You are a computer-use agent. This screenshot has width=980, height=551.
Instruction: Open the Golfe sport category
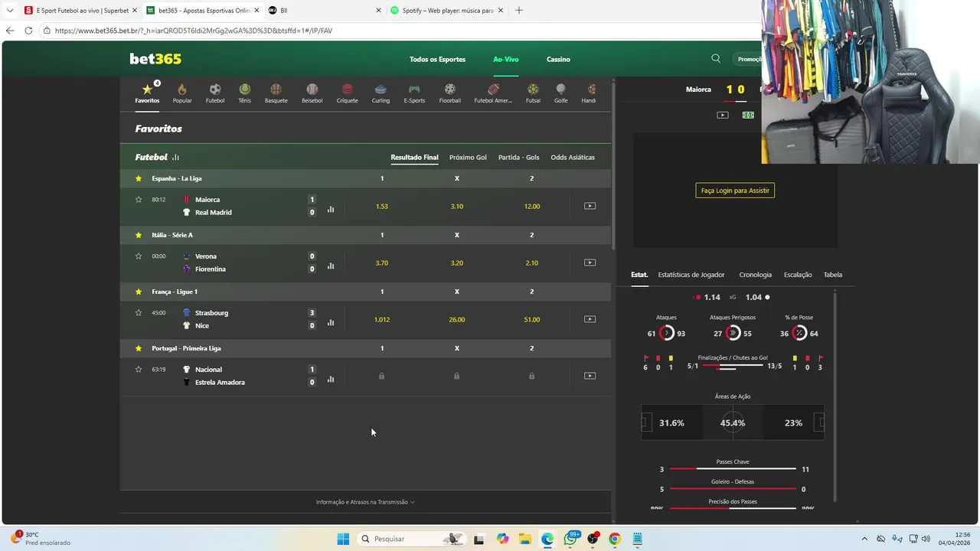pos(561,93)
